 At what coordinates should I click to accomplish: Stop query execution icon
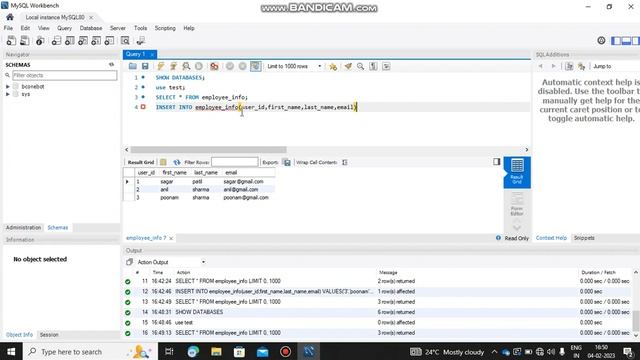click(199, 66)
